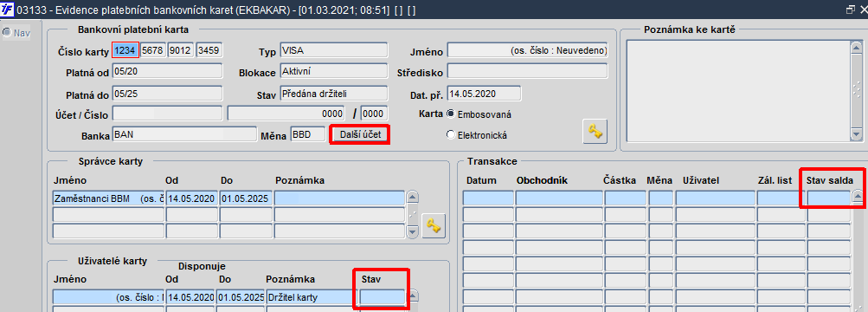The image size is (868, 312).
Task: Click the Platná od field 05/20
Action: (167, 71)
